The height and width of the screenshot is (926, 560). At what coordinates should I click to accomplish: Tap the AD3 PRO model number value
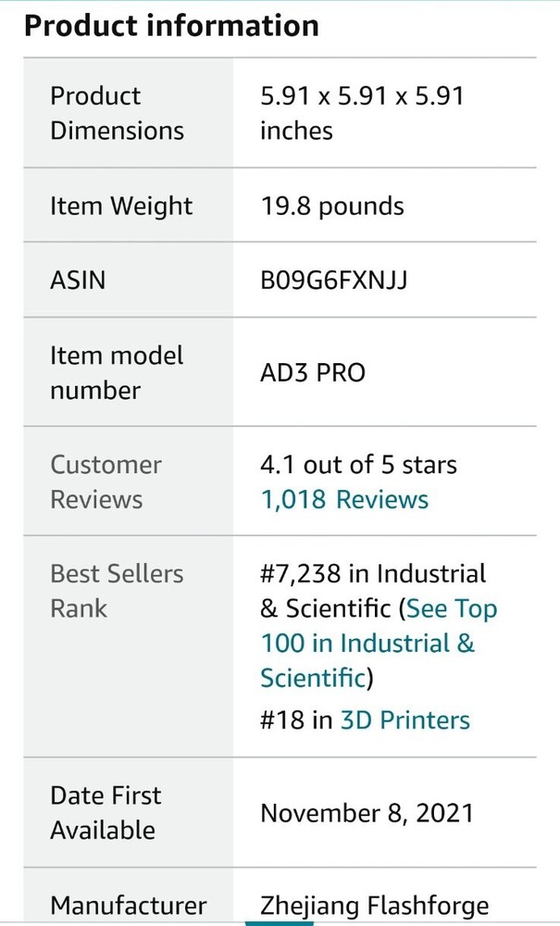[x=313, y=373]
